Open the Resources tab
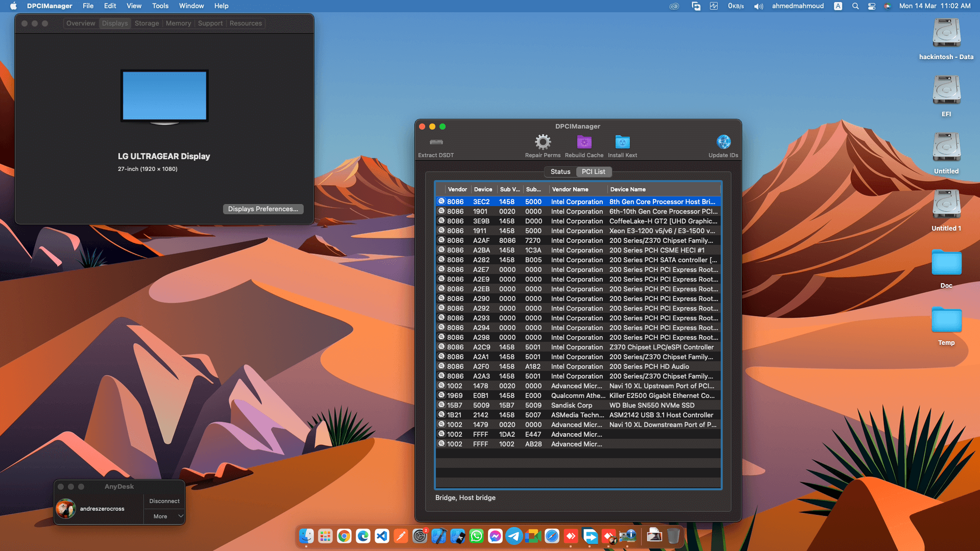 pos(246,23)
